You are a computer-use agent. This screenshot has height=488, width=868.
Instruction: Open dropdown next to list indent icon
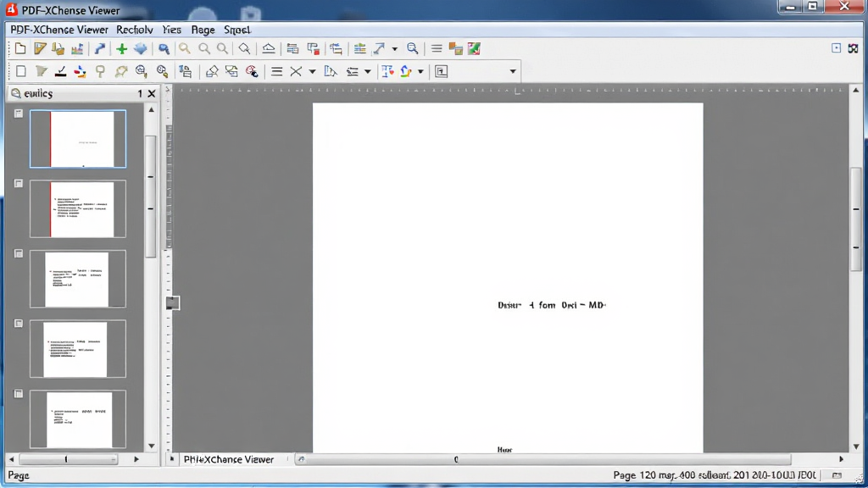point(368,72)
